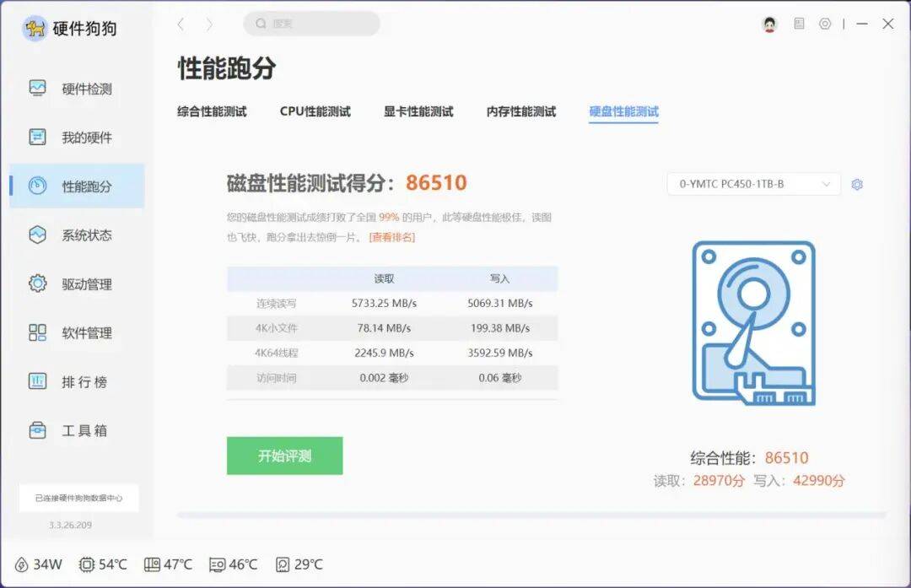Viewport: 911px width, 588px height.
Task: Open the user avatar profile
Action: click(x=770, y=24)
